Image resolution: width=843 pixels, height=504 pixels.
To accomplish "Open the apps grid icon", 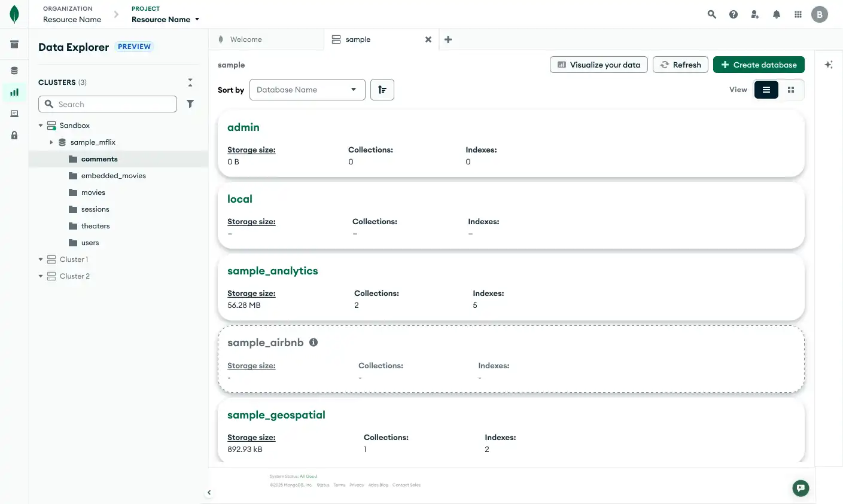I will [x=798, y=14].
